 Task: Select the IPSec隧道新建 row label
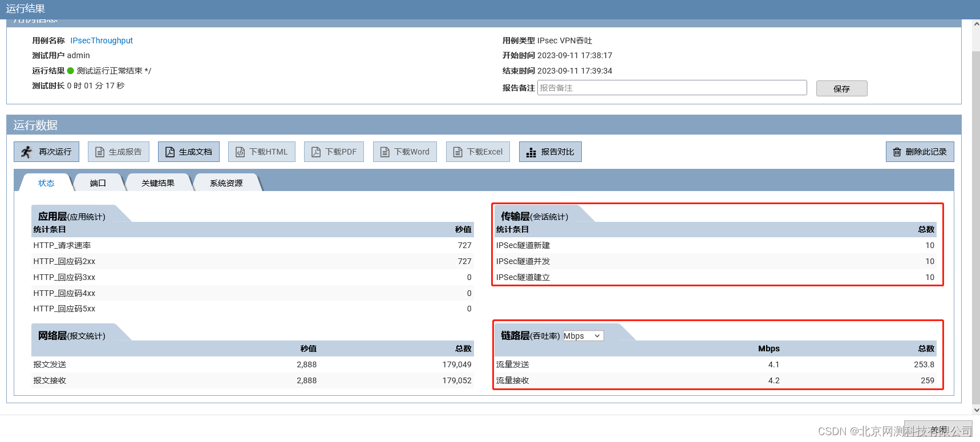[x=523, y=245]
